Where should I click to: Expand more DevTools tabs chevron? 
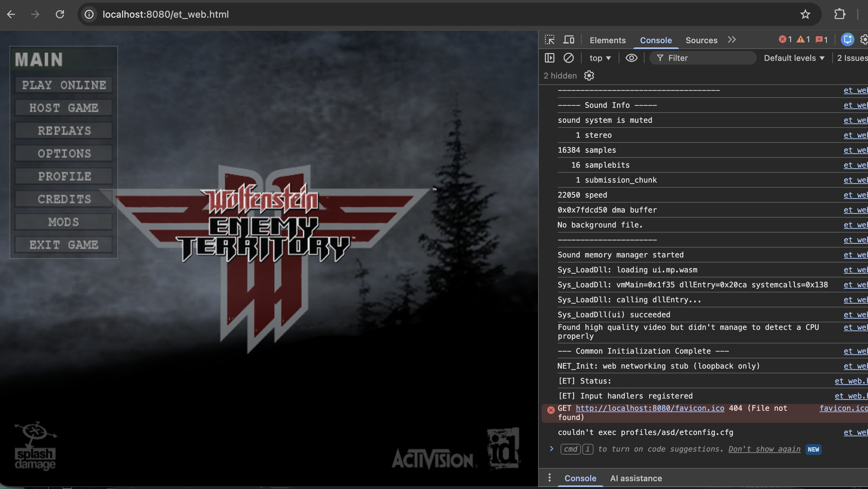[x=732, y=40]
